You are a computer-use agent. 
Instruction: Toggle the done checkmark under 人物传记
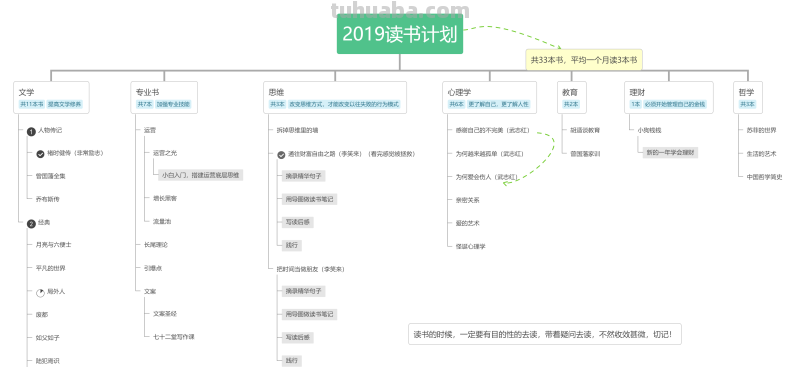(40, 154)
